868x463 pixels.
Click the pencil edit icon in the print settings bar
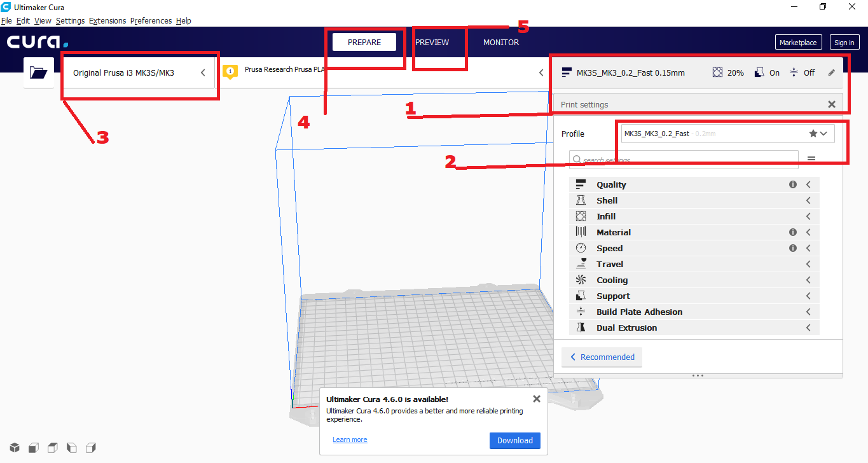tap(832, 73)
